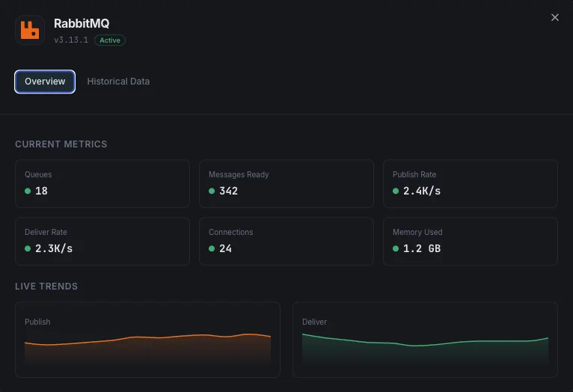Screen dimensions: 573x392
Task: Click the green dot beside 2.4K/s
Action: pyautogui.click(x=396, y=191)
